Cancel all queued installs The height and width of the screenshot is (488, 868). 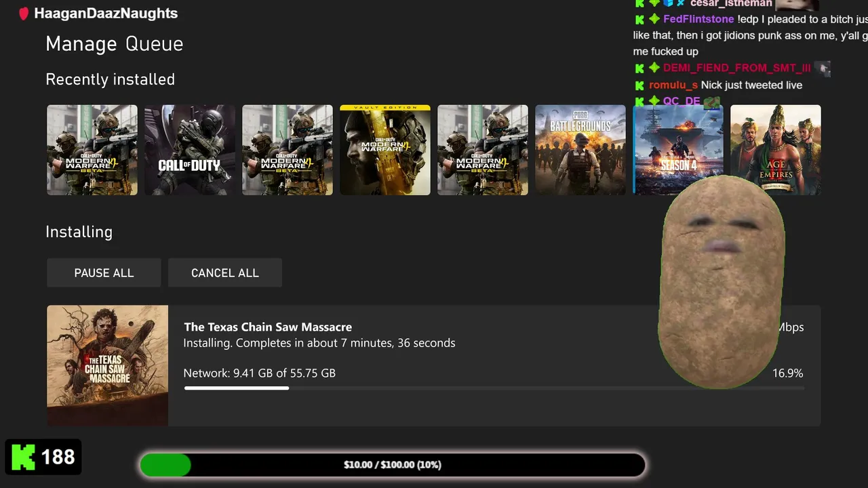coord(224,272)
